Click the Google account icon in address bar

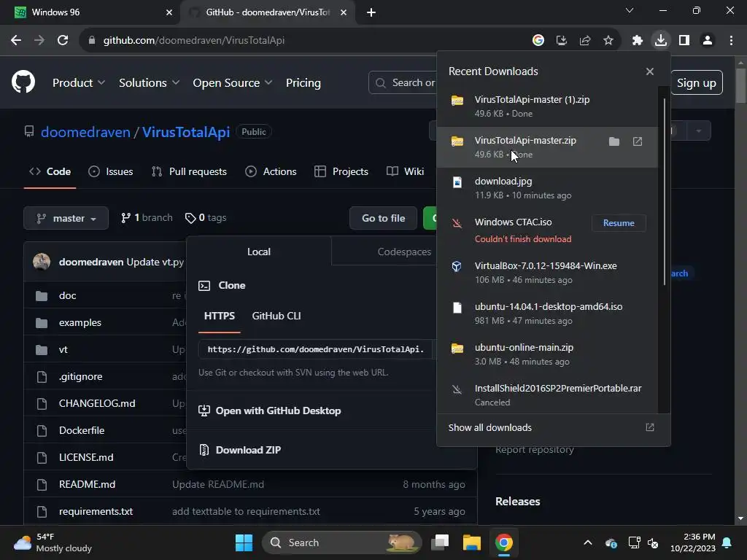[x=538, y=41]
